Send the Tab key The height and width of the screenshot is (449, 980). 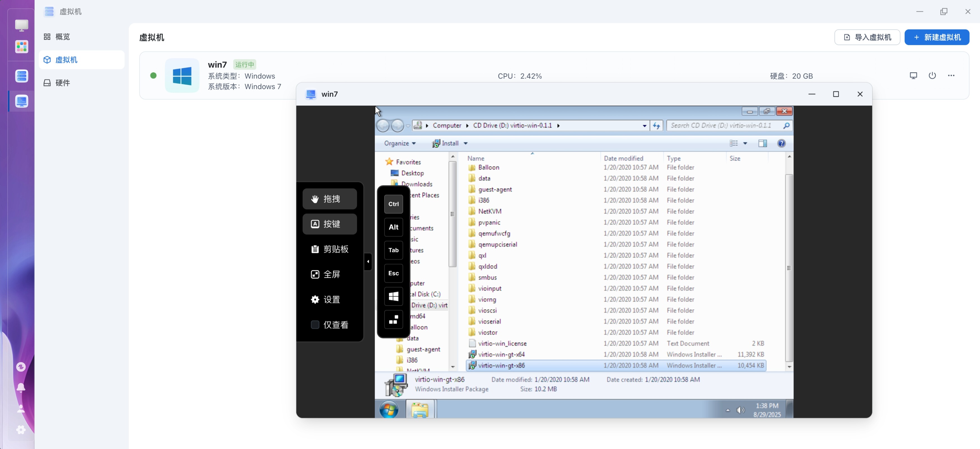click(x=393, y=250)
